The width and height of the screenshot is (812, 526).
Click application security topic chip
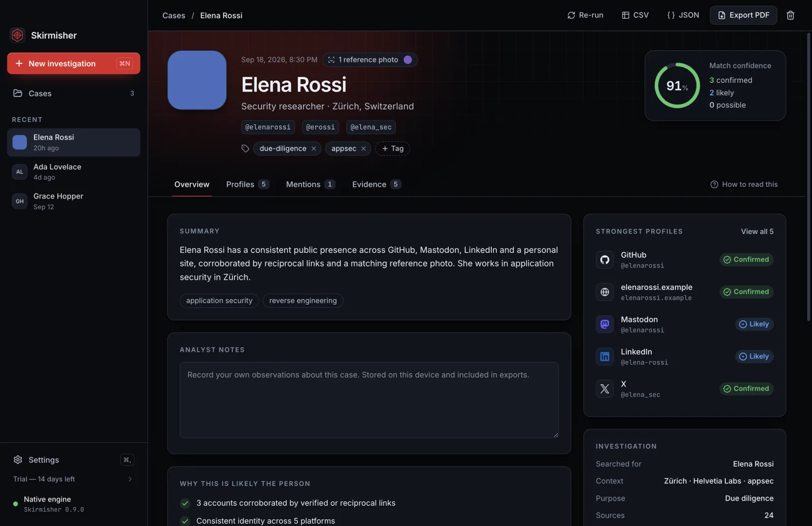(x=219, y=301)
